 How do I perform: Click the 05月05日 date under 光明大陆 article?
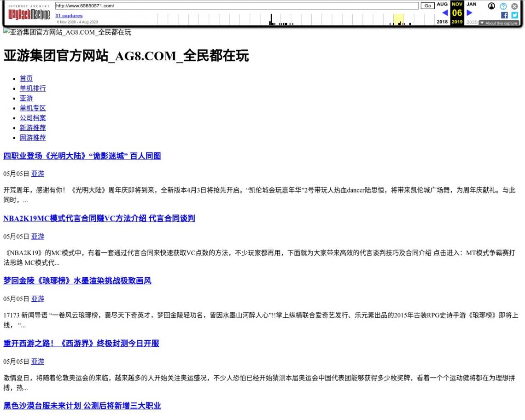pyautogui.click(x=17, y=174)
